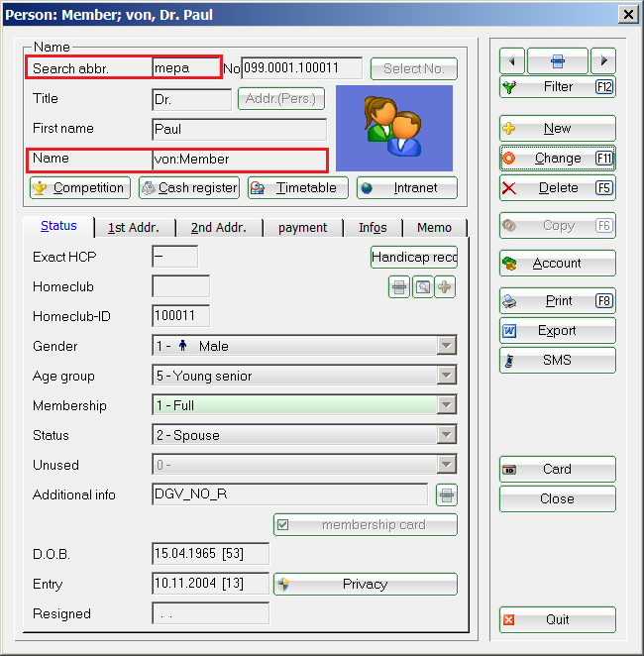
Task: Click the greyed Copy F6 button
Action: [558, 226]
